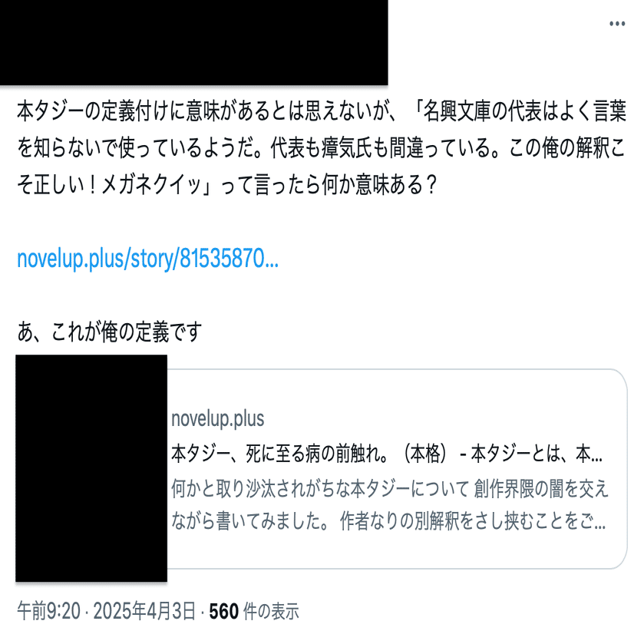Click tweet line starting を知らないで使っている
Viewport: 644px width, 644px height.
pos(321,147)
